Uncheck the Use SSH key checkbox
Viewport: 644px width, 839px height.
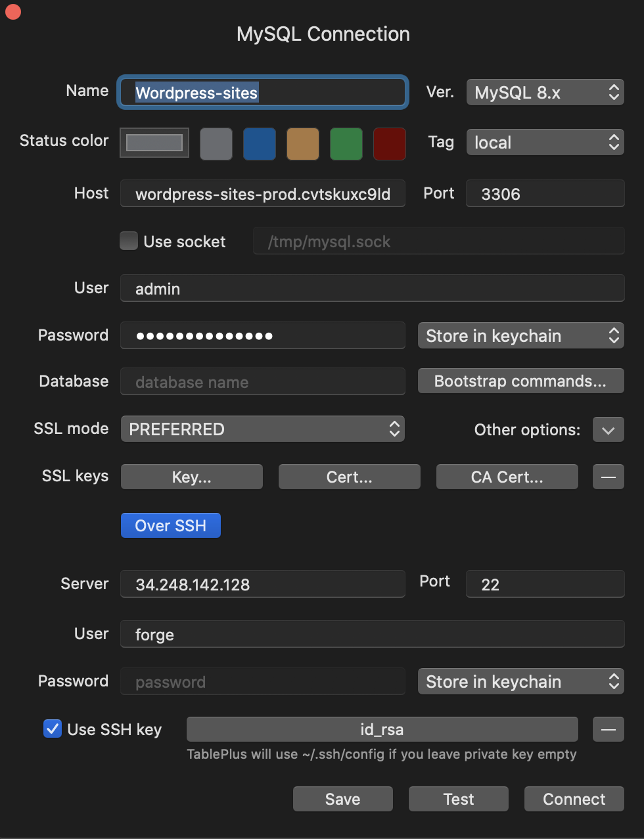point(53,729)
